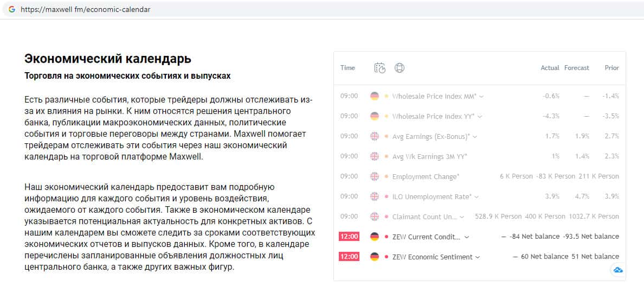The width and height of the screenshot is (644, 305).
Task: Expand the Claimant Count row chevron
Action: pos(462,217)
